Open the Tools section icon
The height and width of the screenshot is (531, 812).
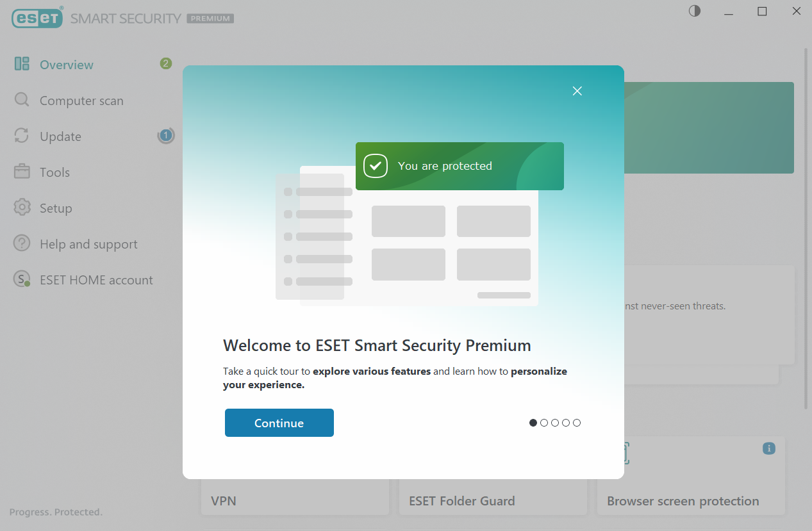click(x=22, y=172)
